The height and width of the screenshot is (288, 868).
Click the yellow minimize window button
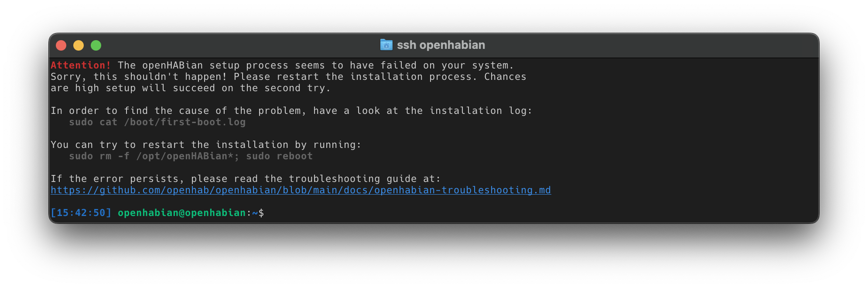[x=79, y=45]
